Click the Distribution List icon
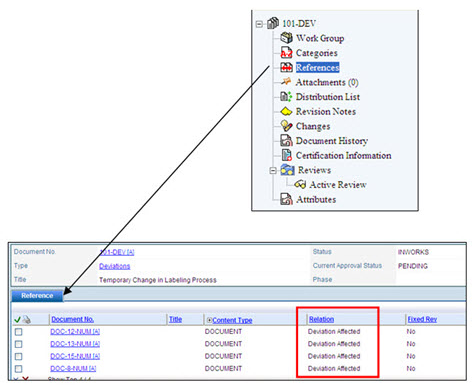474x385 pixels. click(x=286, y=97)
